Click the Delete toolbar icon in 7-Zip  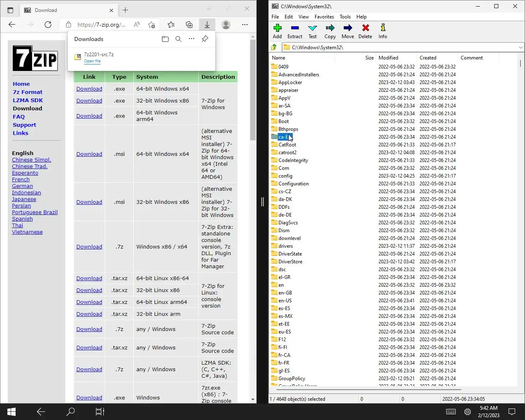point(365,31)
